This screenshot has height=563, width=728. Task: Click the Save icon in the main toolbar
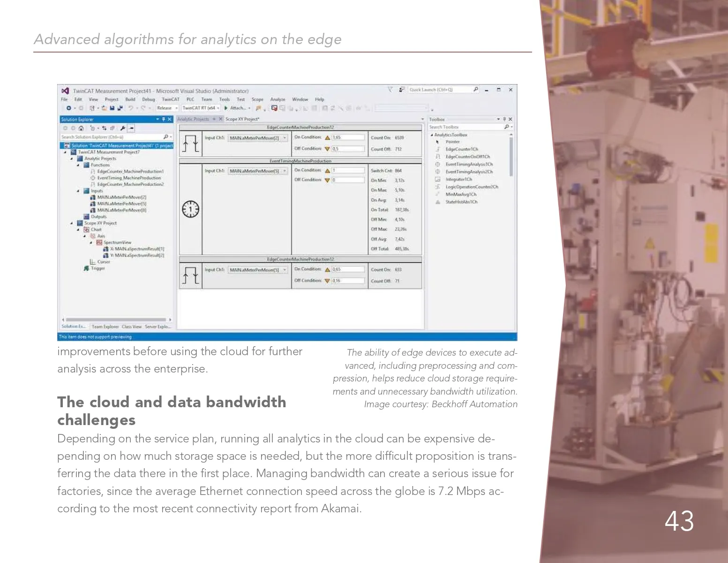pos(112,108)
